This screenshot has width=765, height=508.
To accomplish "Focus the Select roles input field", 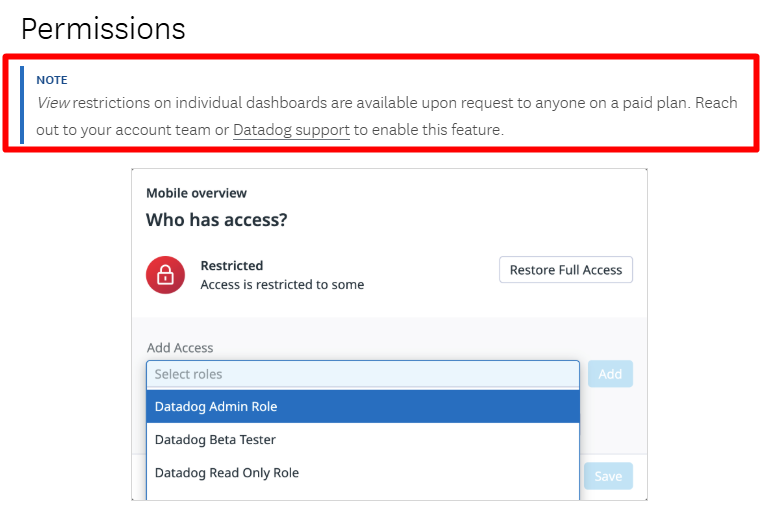I will (x=363, y=374).
